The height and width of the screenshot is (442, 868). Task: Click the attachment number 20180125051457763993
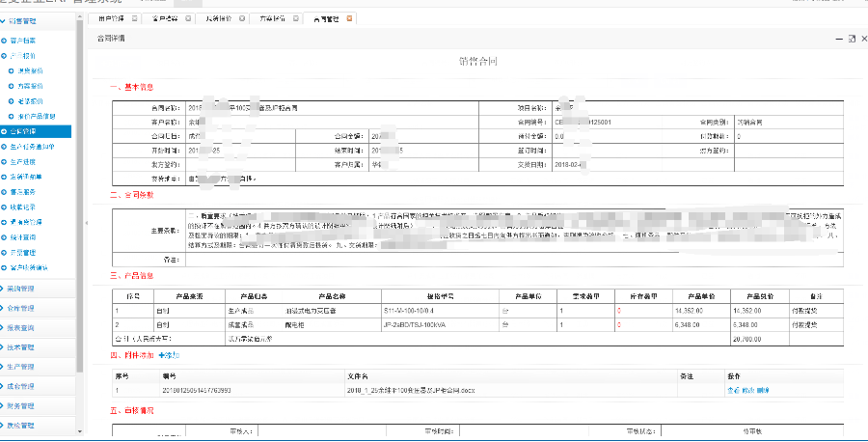pos(196,391)
